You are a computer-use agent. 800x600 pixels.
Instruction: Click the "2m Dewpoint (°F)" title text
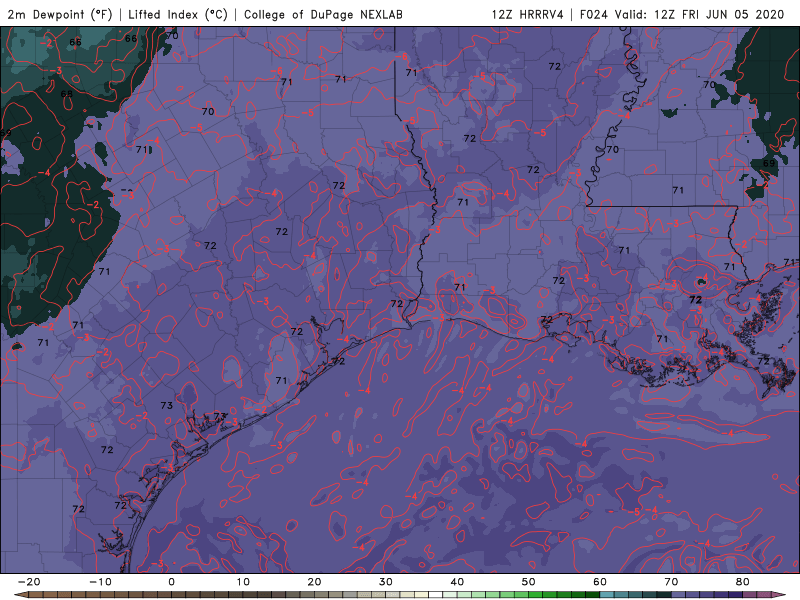(60, 14)
